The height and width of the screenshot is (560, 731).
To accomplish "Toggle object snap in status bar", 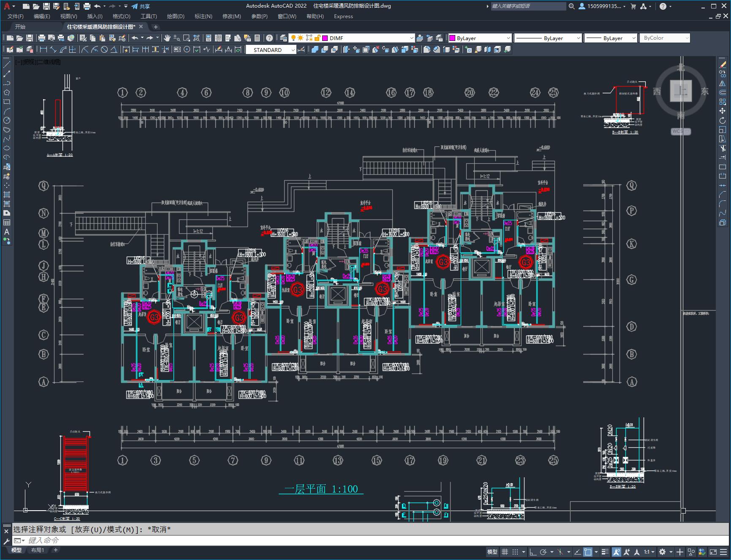I will pos(587,552).
